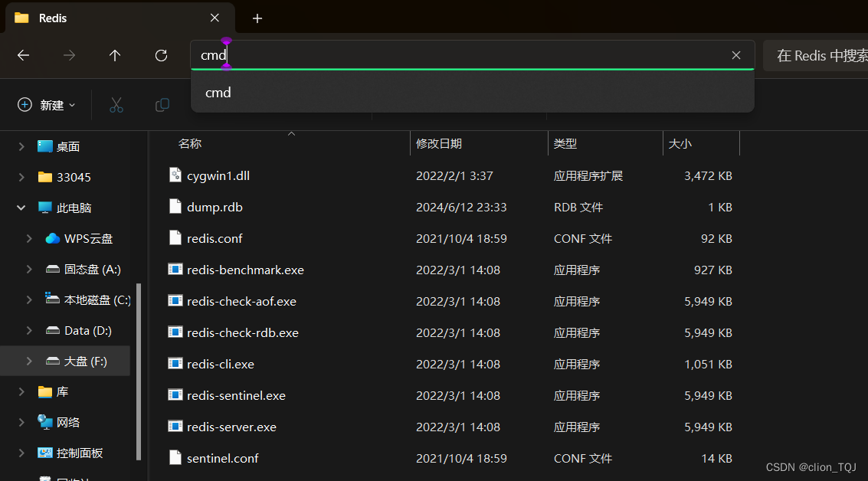The width and height of the screenshot is (868, 481).
Task: Select 此电脑 in navigation pane
Action: coord(64,208)
